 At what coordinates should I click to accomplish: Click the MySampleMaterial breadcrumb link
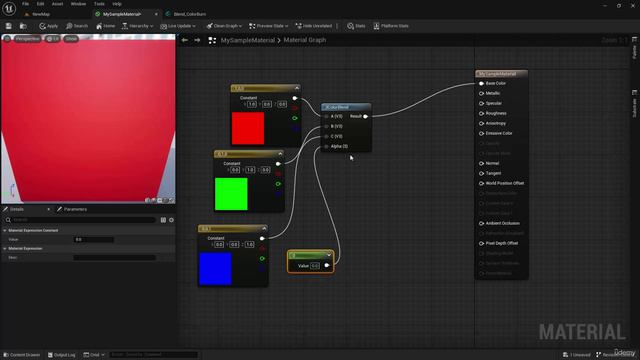click(x=247, y=40)
